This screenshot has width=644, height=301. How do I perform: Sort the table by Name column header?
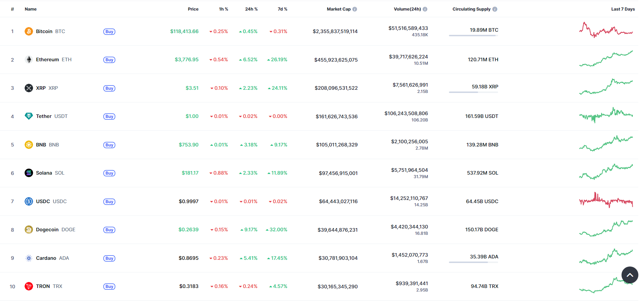31,9
